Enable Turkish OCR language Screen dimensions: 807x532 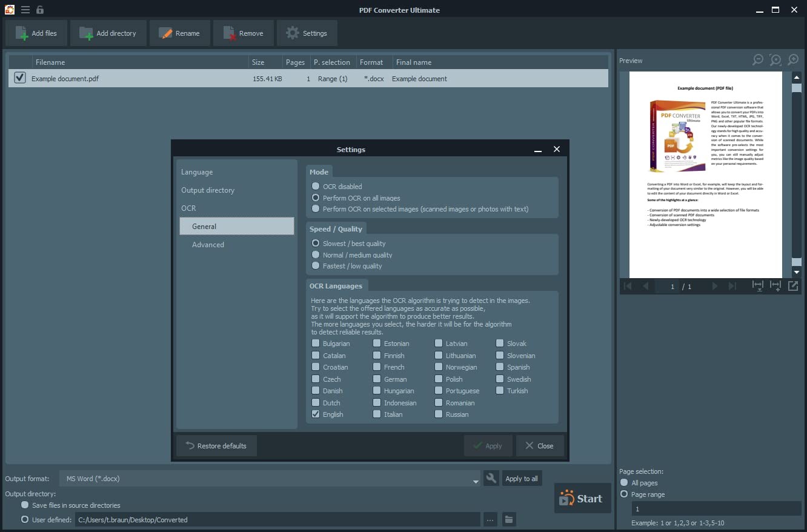[x=500, y=390]
